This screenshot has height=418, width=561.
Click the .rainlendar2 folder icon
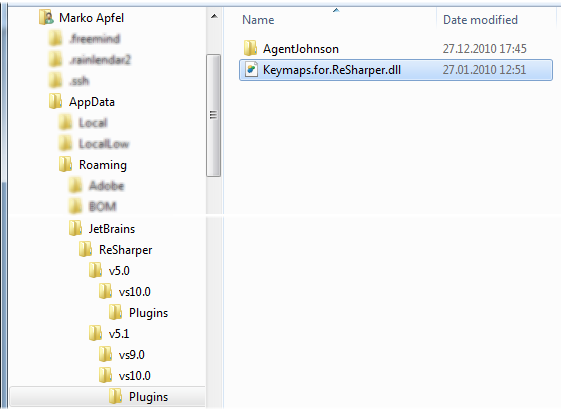(55, 59)
